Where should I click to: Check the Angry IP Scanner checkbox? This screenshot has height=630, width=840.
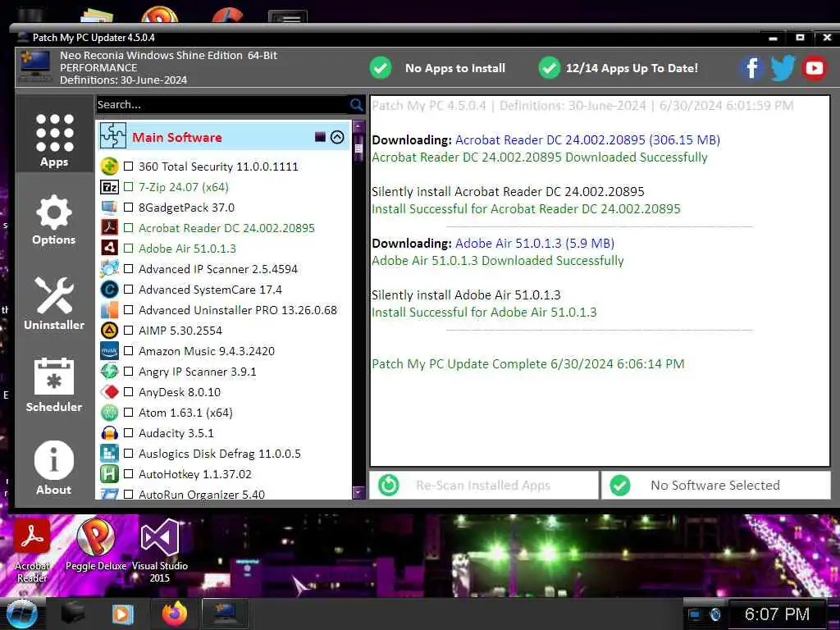pos(129,372)
